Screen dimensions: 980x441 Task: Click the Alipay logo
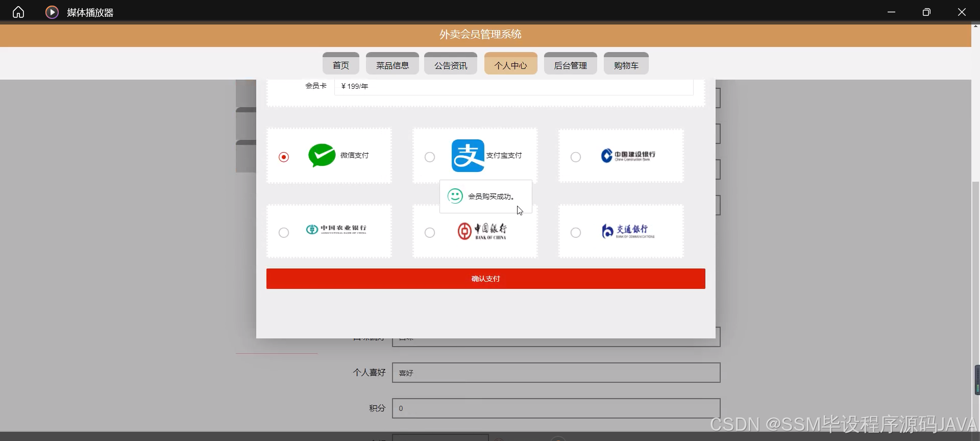[468, 156]
